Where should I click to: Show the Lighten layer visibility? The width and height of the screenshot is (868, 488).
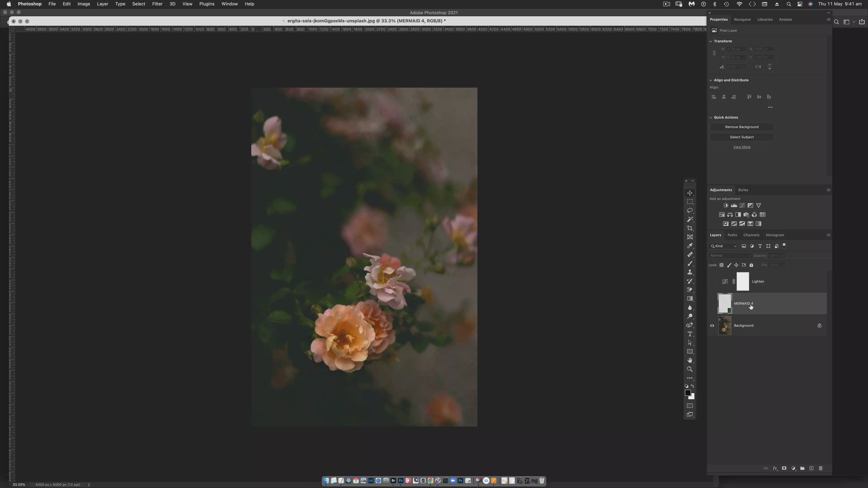tap(712, 282)
